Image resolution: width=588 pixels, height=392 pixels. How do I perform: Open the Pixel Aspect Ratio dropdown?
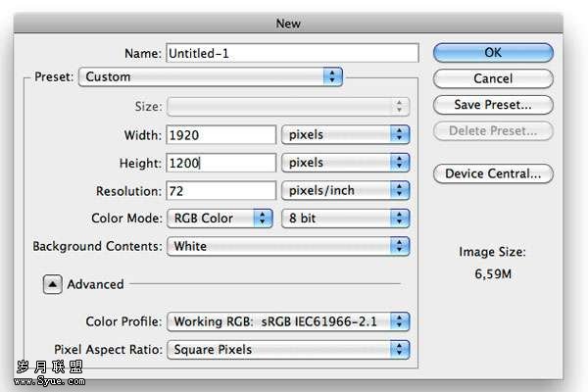pyautogui.click(x=288, y=350)
